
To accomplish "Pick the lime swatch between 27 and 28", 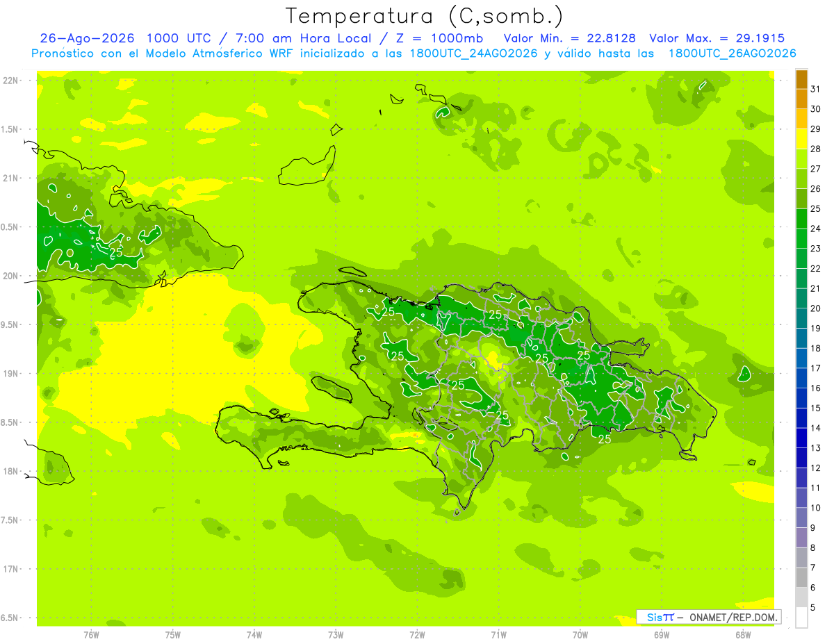I will pyautogui.click(x=801, y=159).
